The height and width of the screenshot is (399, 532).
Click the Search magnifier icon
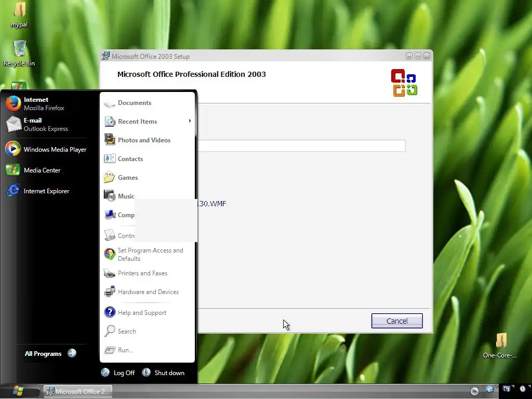110,331
